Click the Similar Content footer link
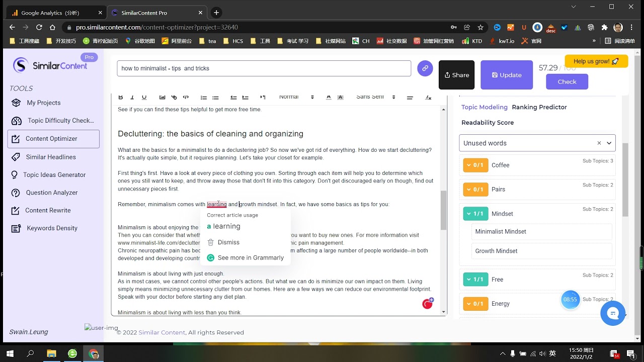The height and width of the screenshot is (362, 644). point(162,332)
